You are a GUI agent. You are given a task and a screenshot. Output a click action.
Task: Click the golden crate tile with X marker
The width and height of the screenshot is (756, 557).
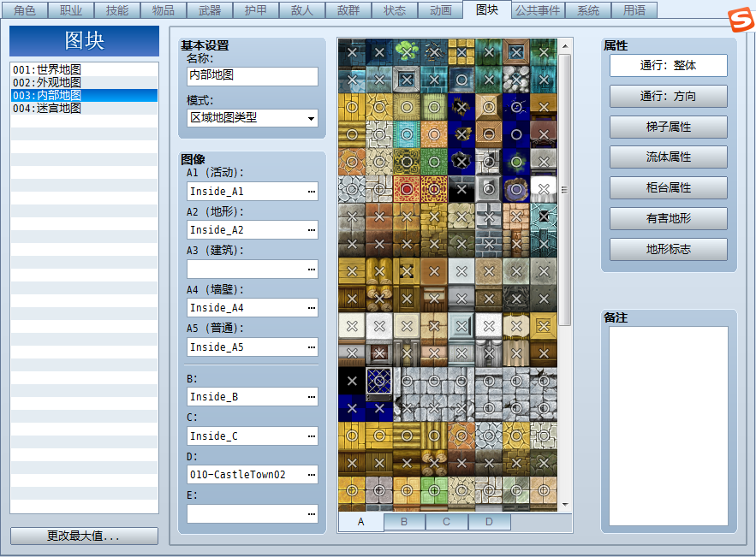pos(544,326)
